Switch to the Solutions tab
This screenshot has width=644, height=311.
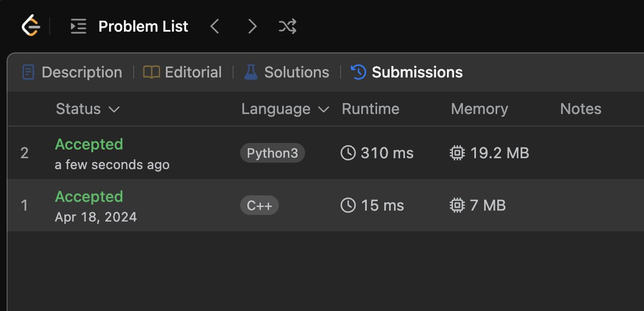(287, 73)
